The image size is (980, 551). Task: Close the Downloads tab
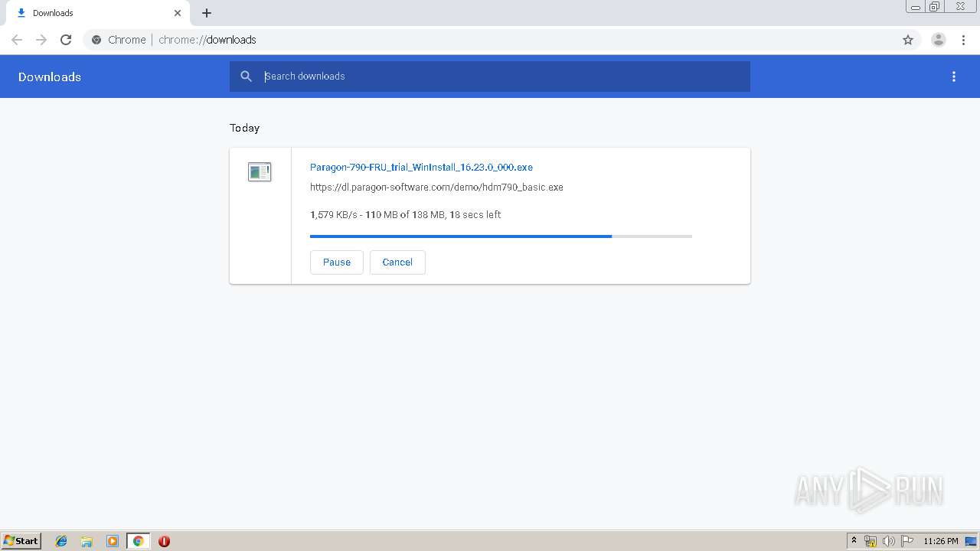click(178, 13)
